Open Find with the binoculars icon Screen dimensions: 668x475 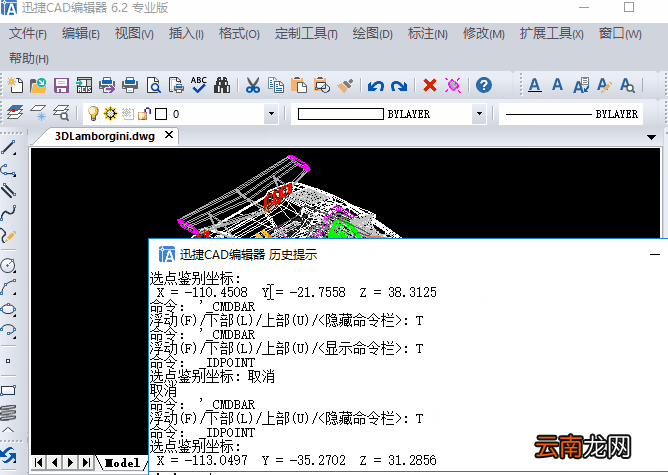click(222, 85)
